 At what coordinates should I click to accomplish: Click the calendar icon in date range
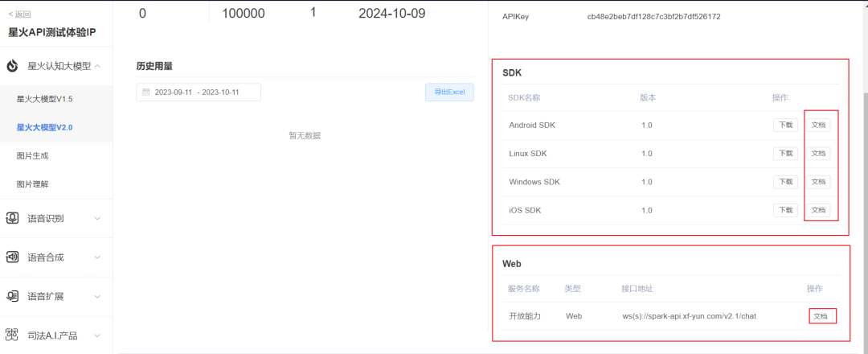146,92
